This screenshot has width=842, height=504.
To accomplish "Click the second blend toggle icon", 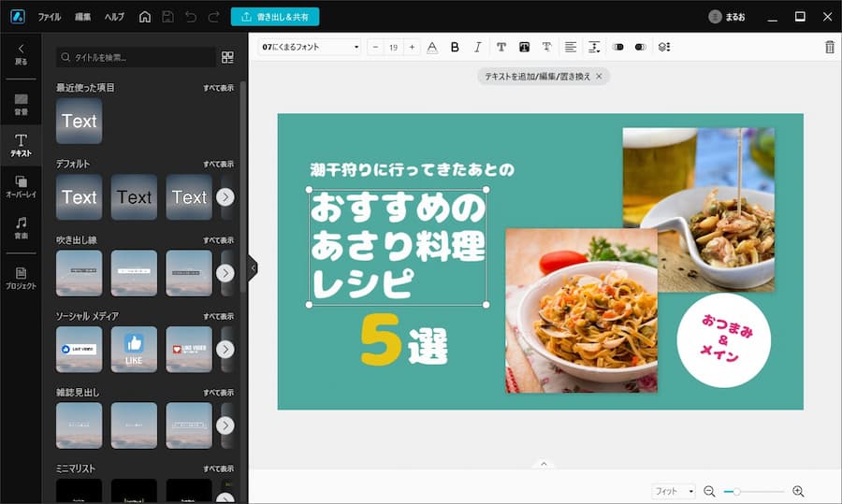I will point(640,48).
